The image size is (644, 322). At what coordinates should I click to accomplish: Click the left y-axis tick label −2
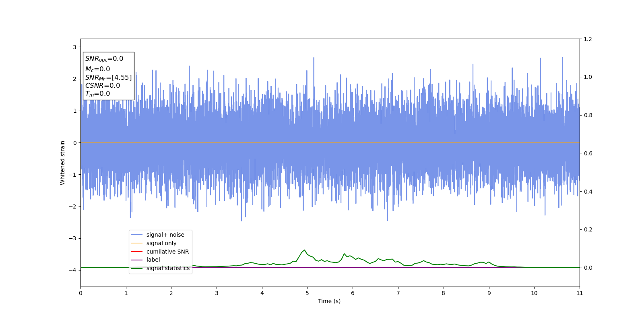point(72,206)
